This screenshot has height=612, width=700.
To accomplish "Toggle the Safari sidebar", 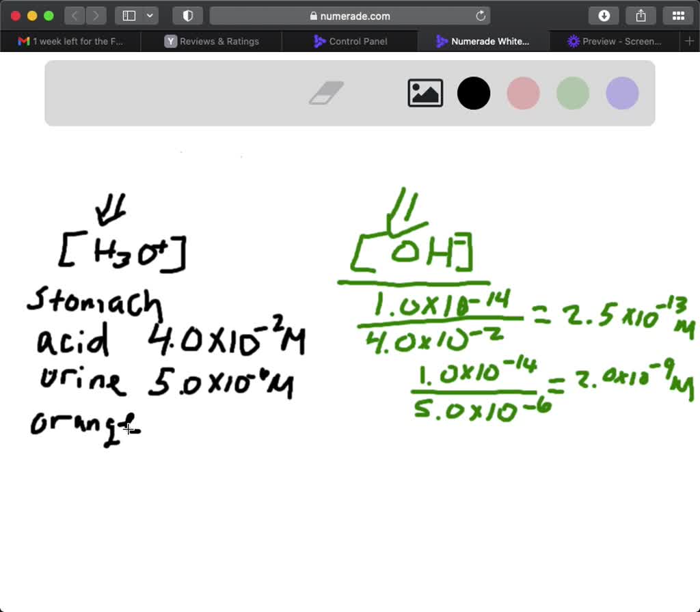I will (x=130, y=15).
